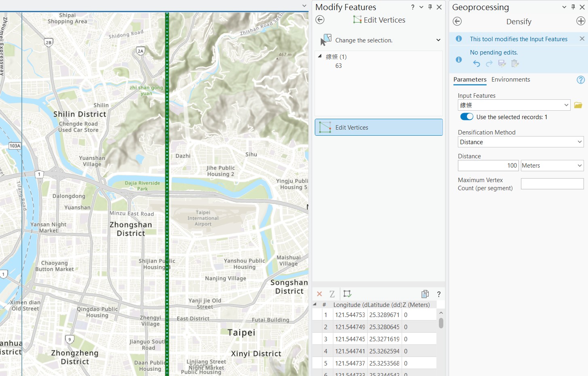The image size is (588, 376).
Task: Click the Maximum Vertex Count field
Action: tap(552, 184)
